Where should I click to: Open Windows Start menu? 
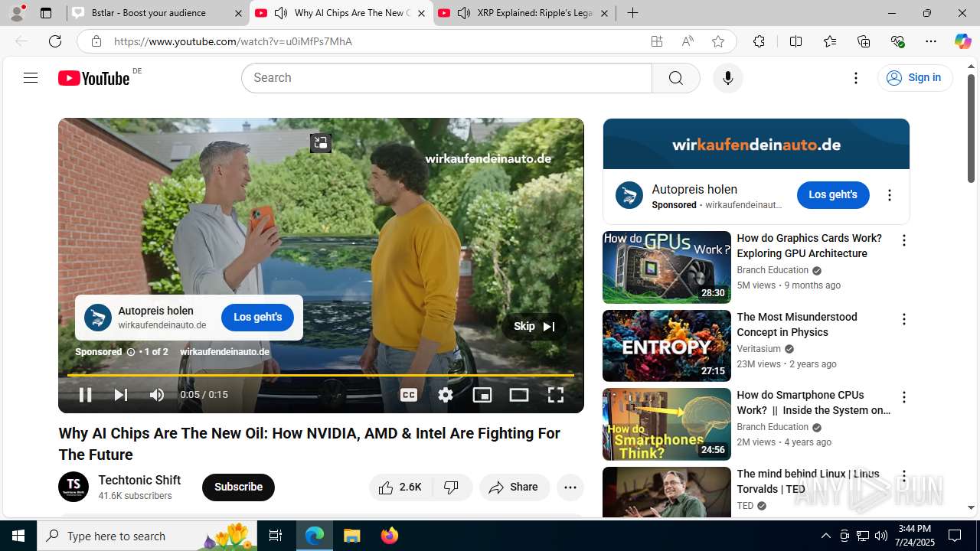click(18, 536)
